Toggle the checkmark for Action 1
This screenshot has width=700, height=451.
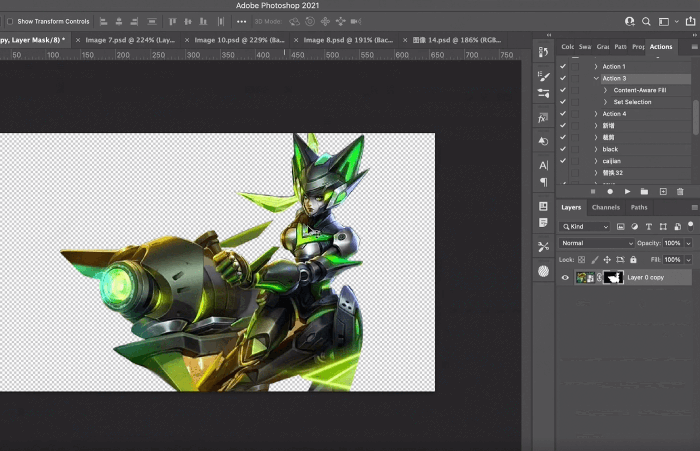click(x=562, y=67)
